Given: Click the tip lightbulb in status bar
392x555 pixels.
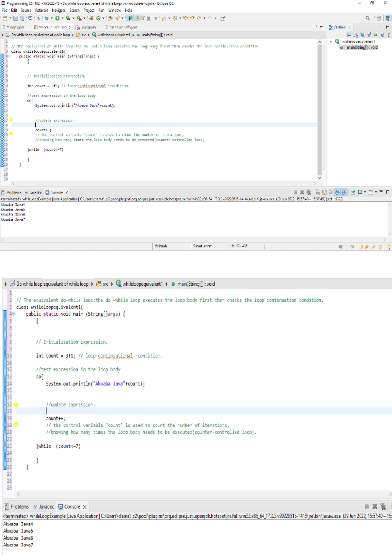Looking at the screenshot, I should point(389,247).
